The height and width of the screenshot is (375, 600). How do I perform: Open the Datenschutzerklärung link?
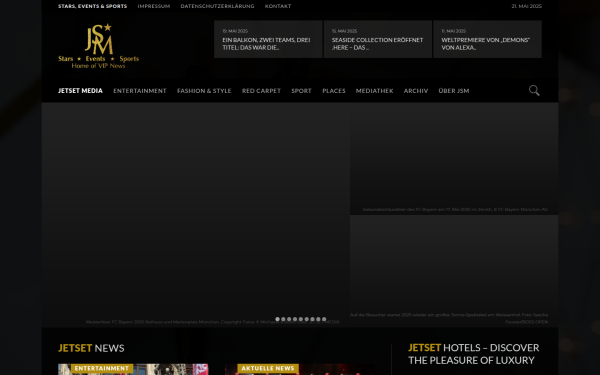217,6
